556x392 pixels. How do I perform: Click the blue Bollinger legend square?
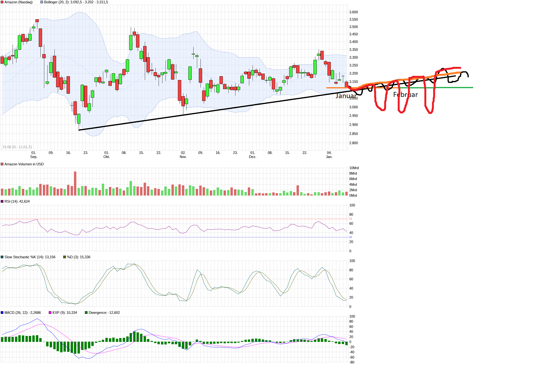(x=42, y=2)
